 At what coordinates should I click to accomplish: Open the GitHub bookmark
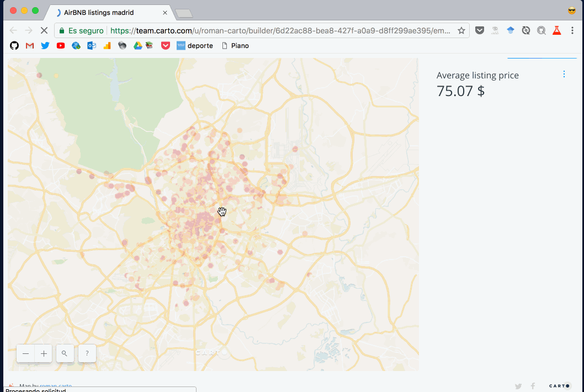(x=14, y=45)
